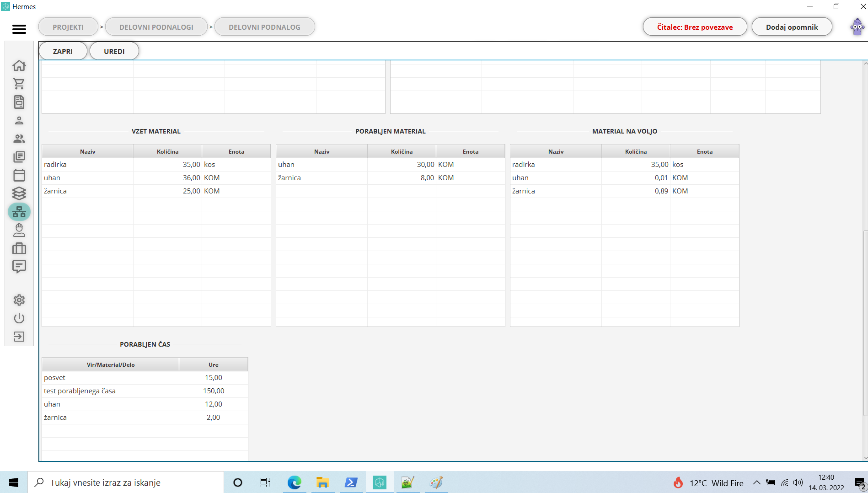Click the taskbar search field
Image resolution: width=868 pixels, height=493 pixels.
[126, 482]
